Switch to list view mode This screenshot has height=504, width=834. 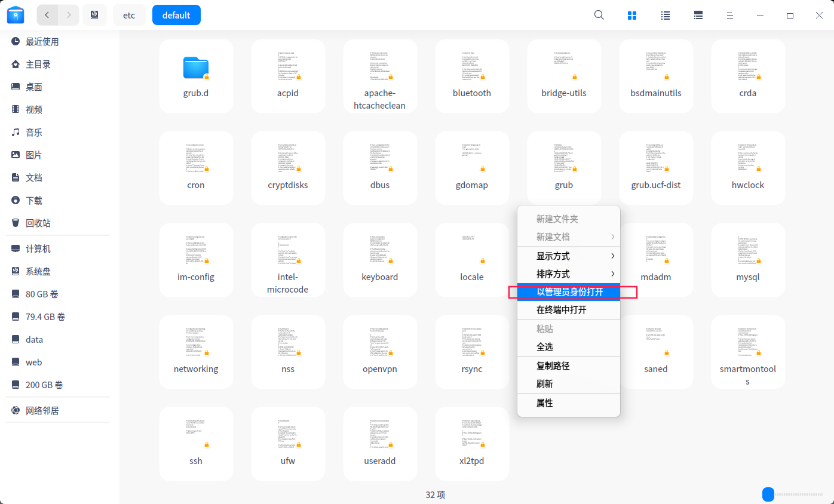coord(665,15)
